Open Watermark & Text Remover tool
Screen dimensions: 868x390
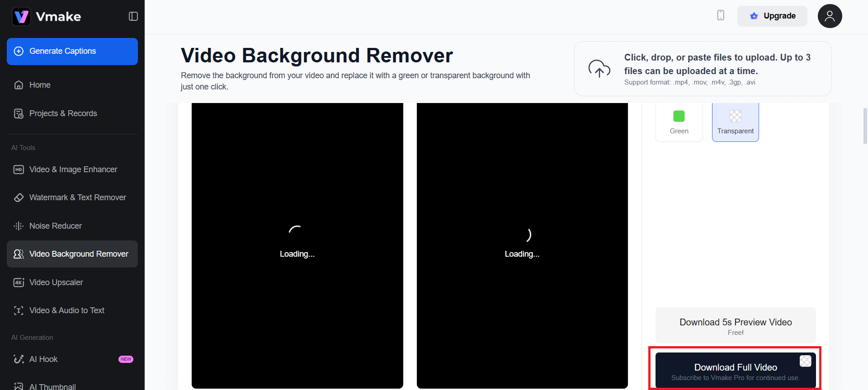pos(77,197)
